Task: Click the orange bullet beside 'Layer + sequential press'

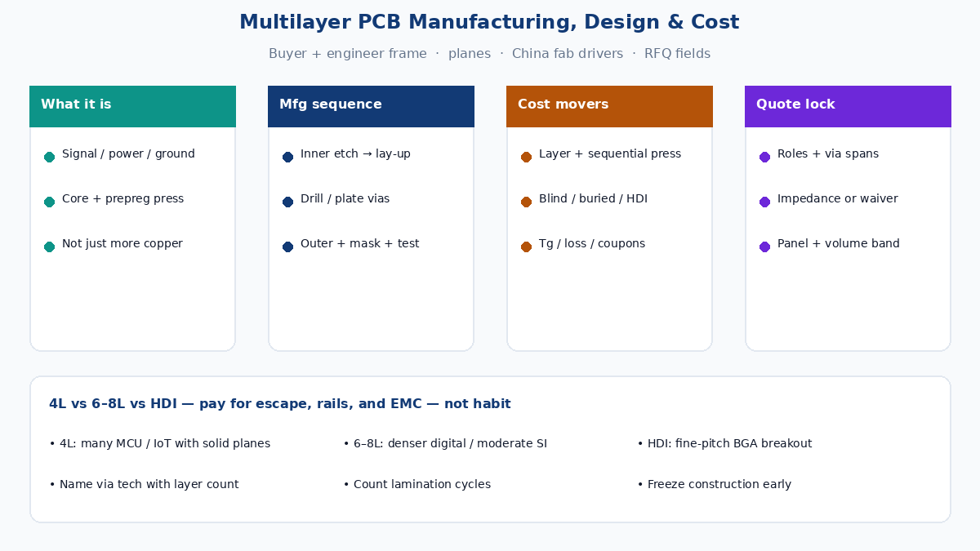Action: (x=526, y=157)
